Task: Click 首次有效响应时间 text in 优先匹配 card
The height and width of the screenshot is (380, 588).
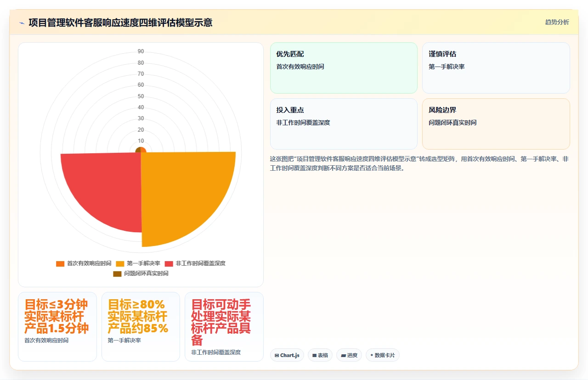Action: [300, 67]
